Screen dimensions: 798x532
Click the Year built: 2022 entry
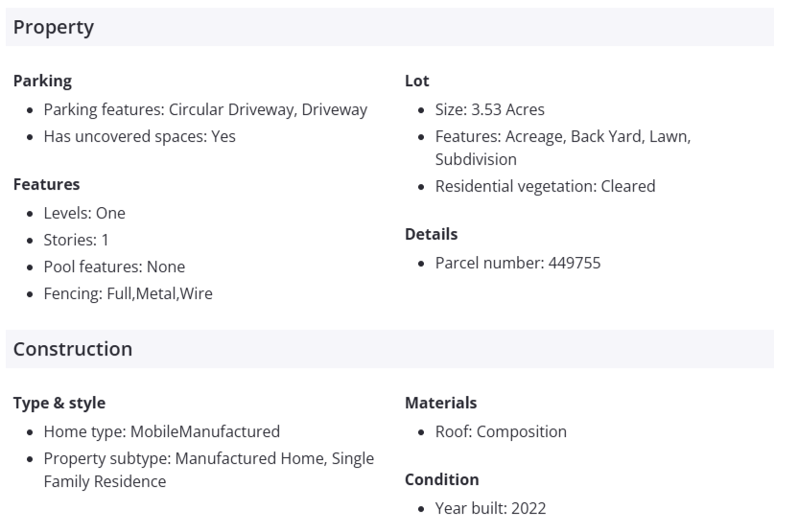[490, 508]
